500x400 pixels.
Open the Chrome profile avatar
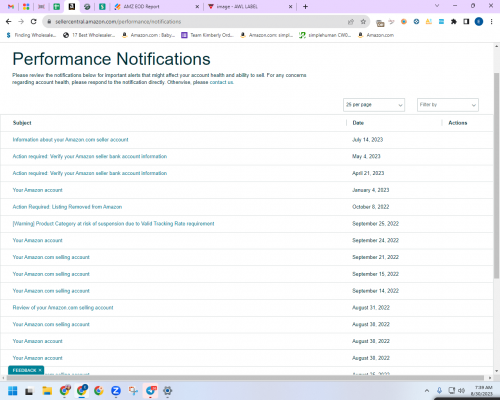(479, 22)
